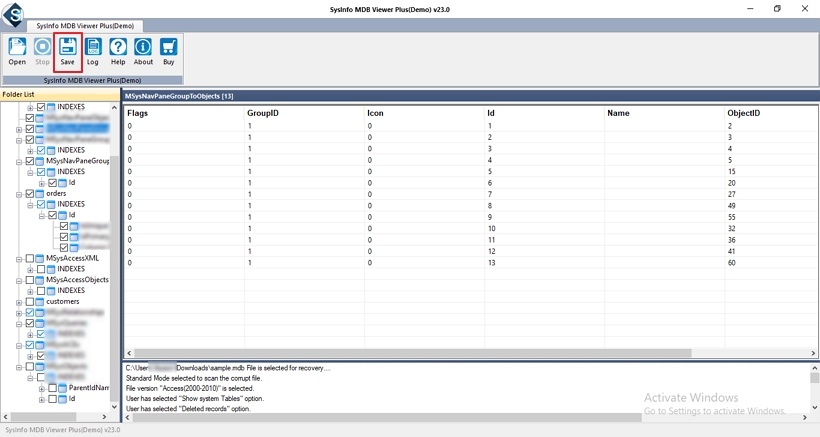Click the data grid scroll right arrow
This screenshot has height=437, width=820.
813,353
